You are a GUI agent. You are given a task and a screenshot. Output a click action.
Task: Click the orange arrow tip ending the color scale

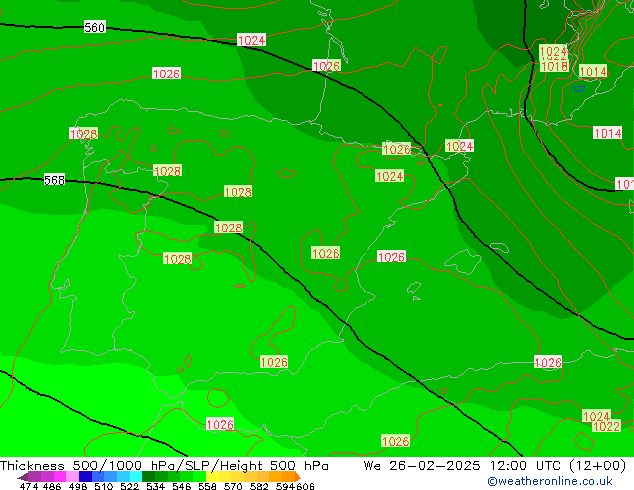pyautogui.click(x=298, y=477)
